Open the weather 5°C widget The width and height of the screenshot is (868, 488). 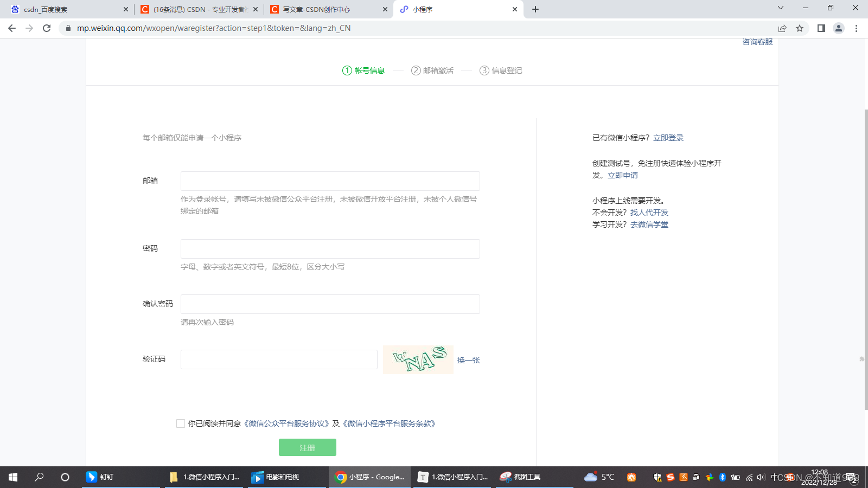(599, 477)
